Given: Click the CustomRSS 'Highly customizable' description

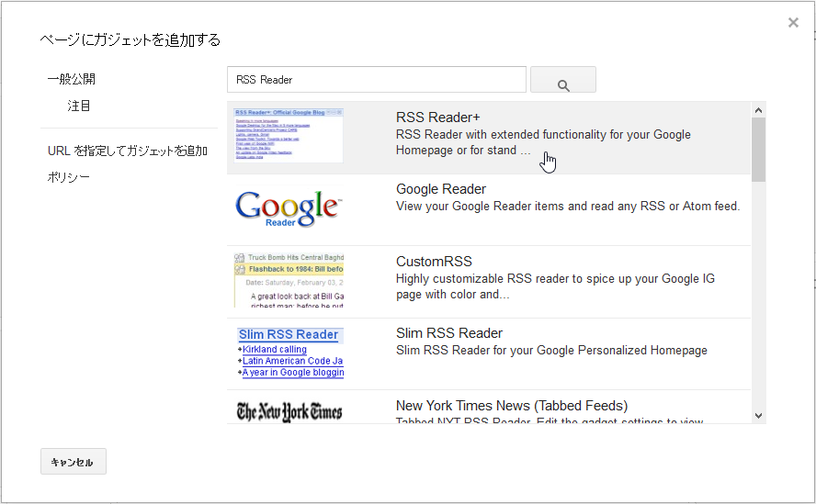Looking at the screenshot, I should (555, 286).
